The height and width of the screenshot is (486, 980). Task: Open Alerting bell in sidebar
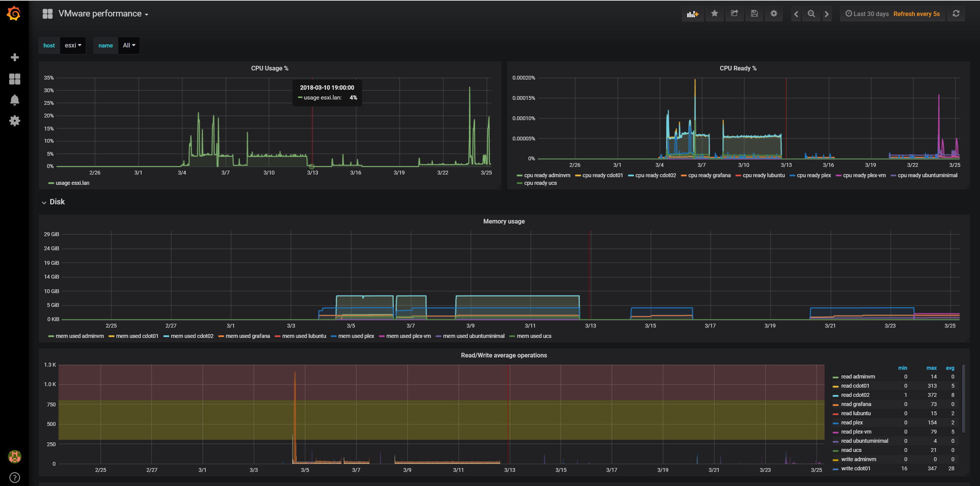point(15,100)
